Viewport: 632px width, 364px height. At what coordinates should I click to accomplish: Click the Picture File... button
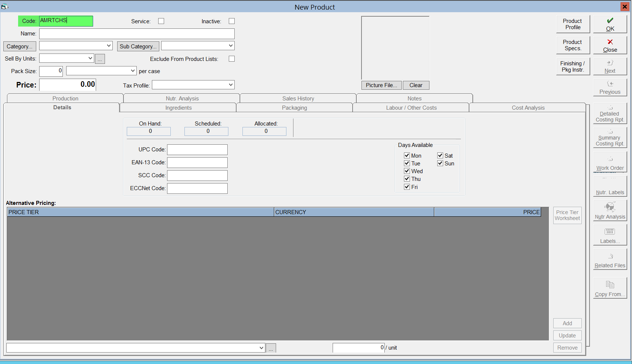(381, 85)
